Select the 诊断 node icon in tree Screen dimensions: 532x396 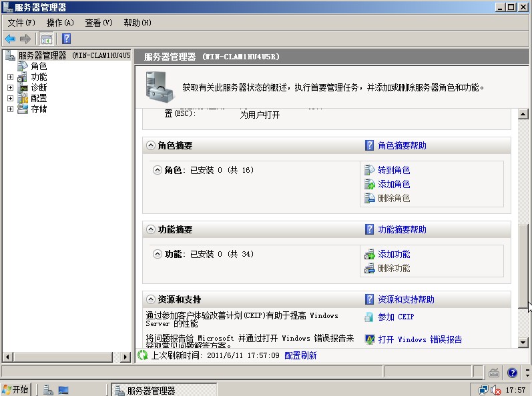point(23,88)
